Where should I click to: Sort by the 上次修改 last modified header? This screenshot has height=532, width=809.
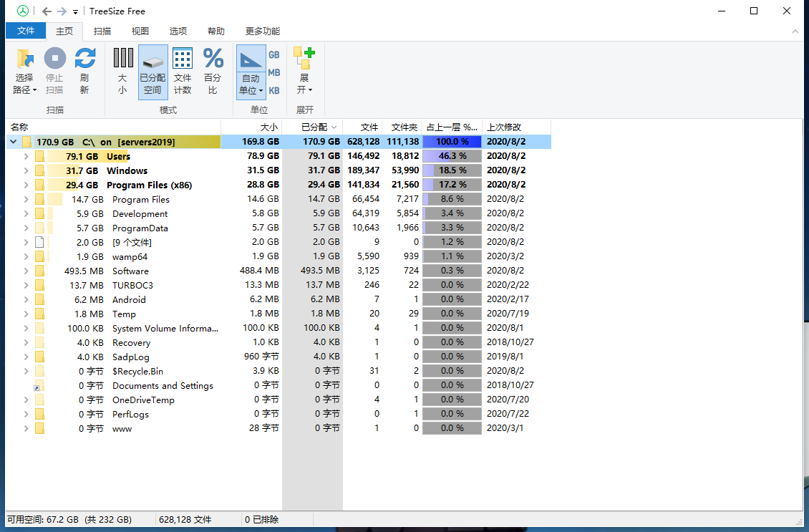(x=516, y=127)
